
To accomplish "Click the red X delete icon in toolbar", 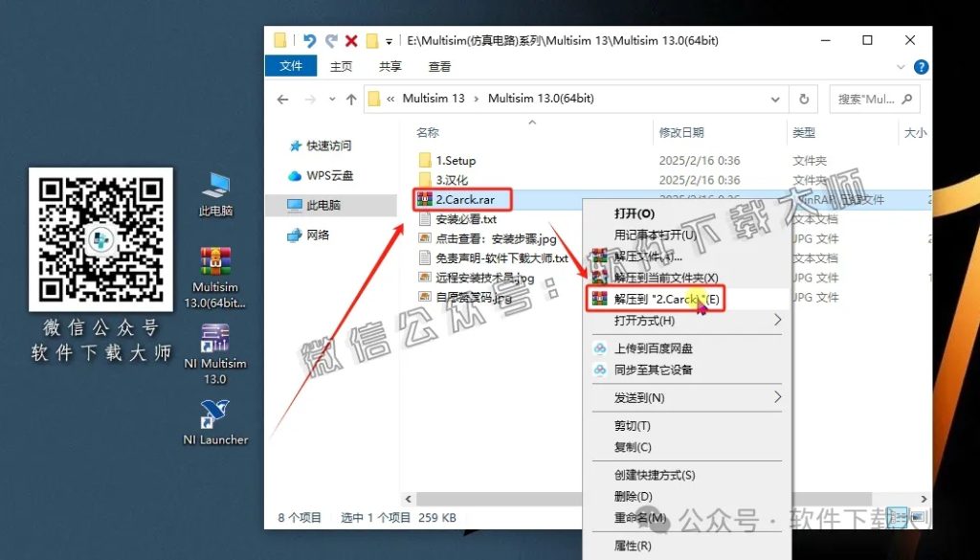I will [x=352, y=40].
